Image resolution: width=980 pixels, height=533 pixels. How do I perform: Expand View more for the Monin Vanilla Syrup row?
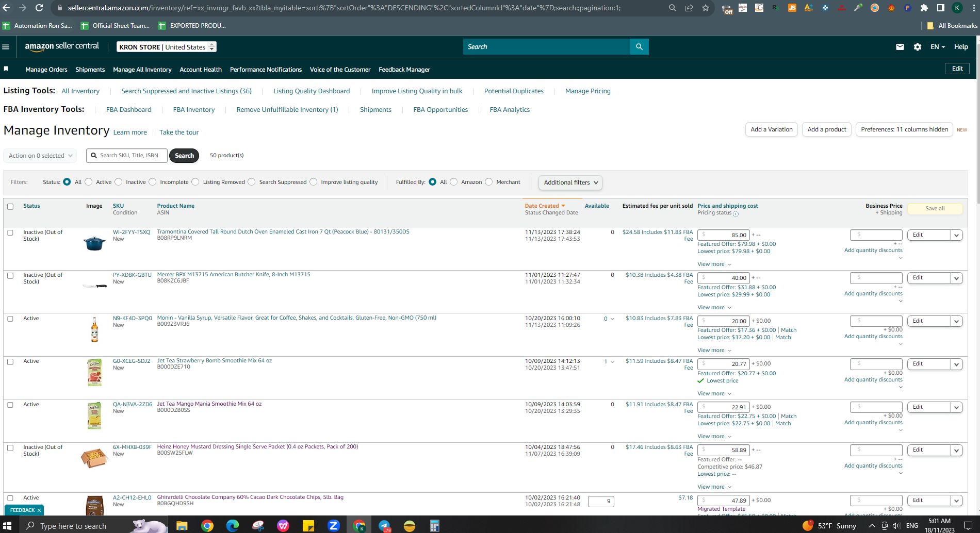click(714, 351)
